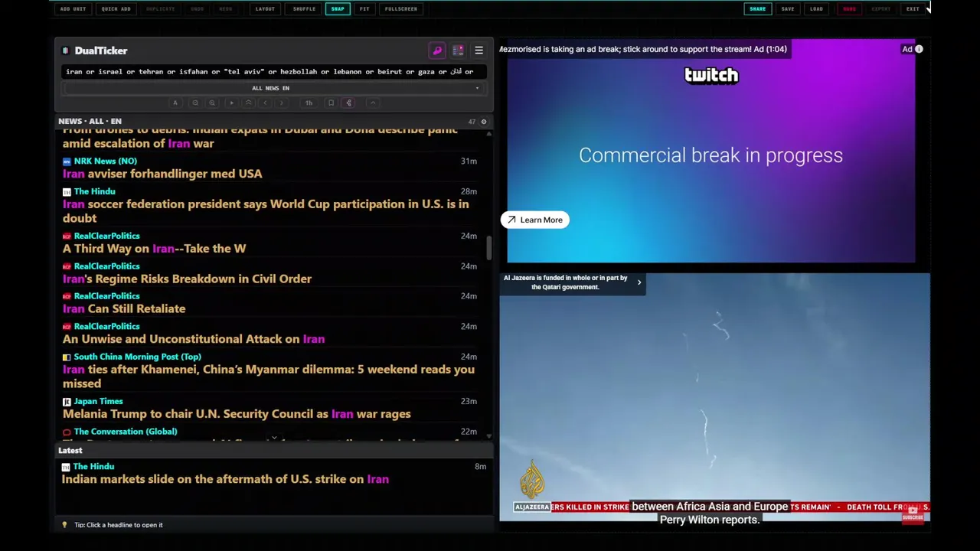Click the Japan Times source label
The image size is (980, 551).
[x=98, y=401]
